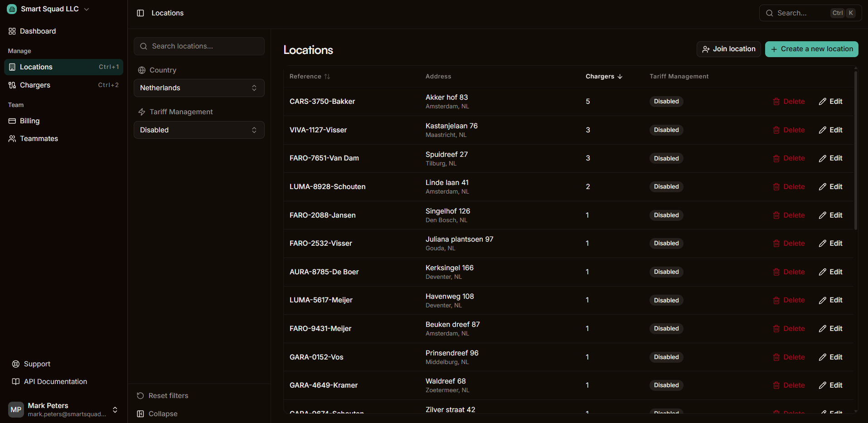
Task: Click Disabled badge for GARA-0152-Vos
Action: pos(666,357)
